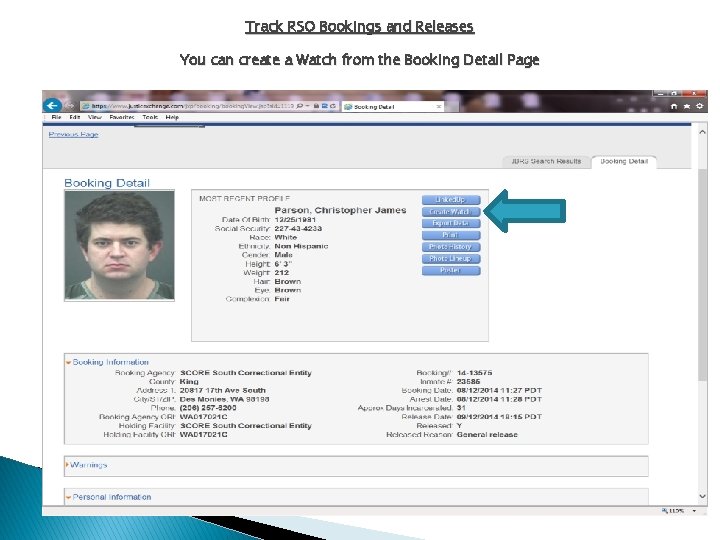Click the booking number 14-13575
Viewport: 720px width, 540px height.
click(x=474, y=373)
